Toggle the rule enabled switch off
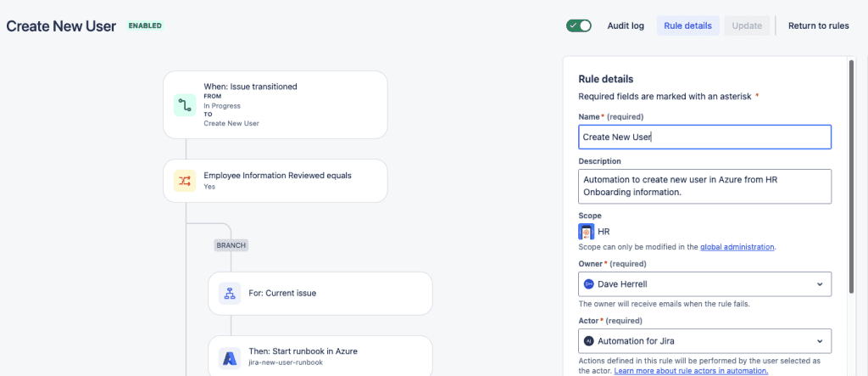The width and height of the screenshot is (868, 376). pos(578,25)
